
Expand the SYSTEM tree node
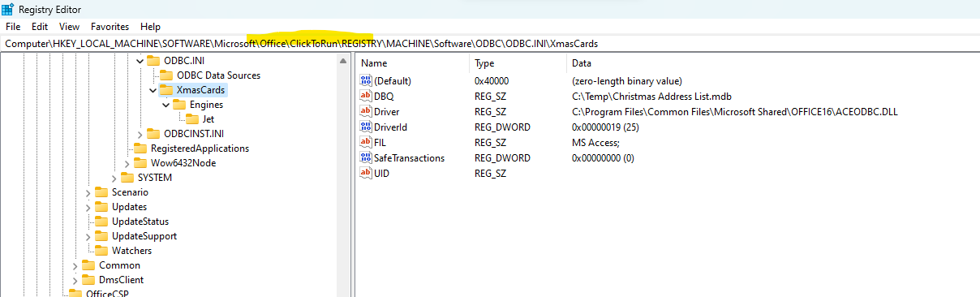click(x=114, y=178)
